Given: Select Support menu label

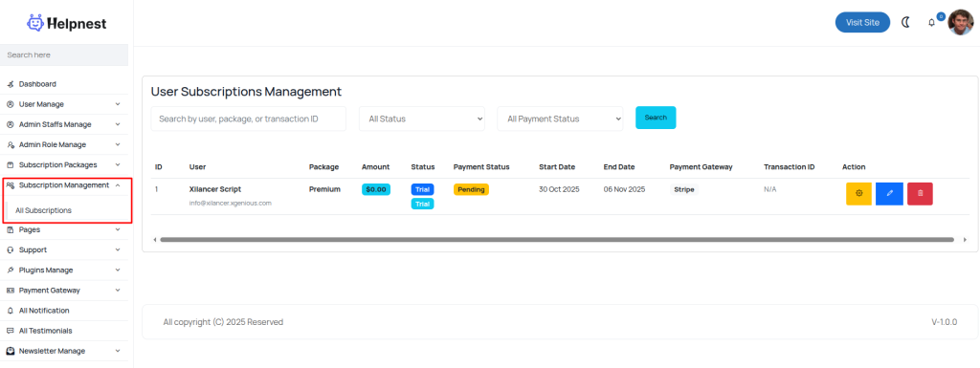Looking at the screenshot, I should point(33,250).
